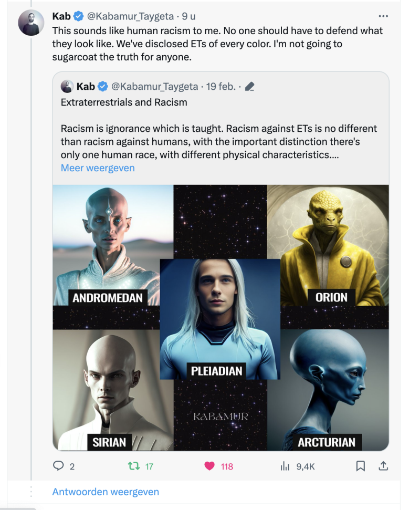This screenshot has width=420, height=510.
Task: Bookmark this tweet
Action: point(361,466)
